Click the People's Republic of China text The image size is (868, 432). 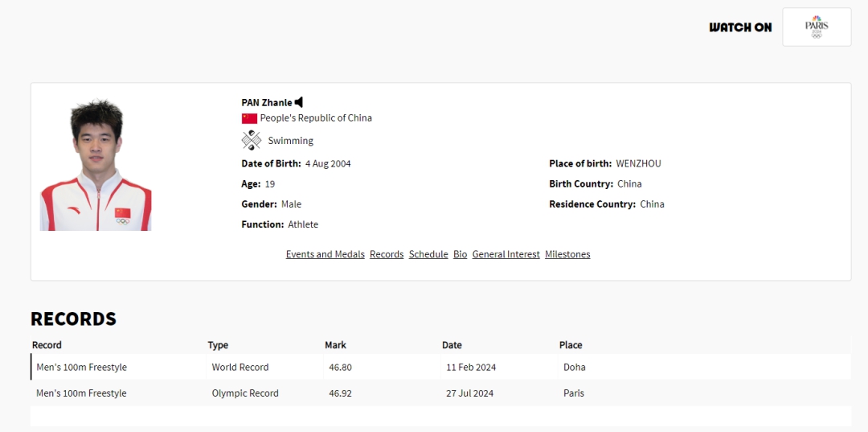[x=316, y=118]
